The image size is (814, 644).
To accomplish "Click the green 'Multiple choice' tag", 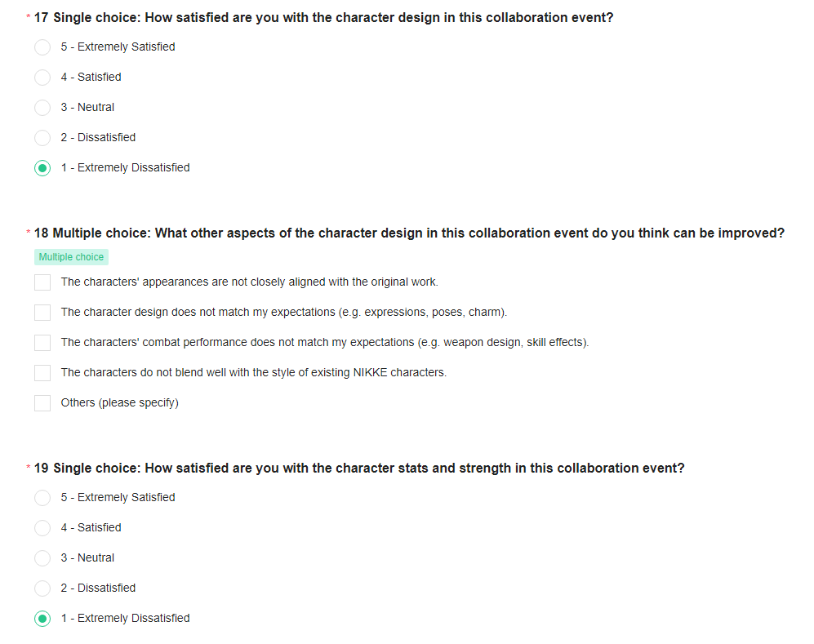I will (71, 257).
